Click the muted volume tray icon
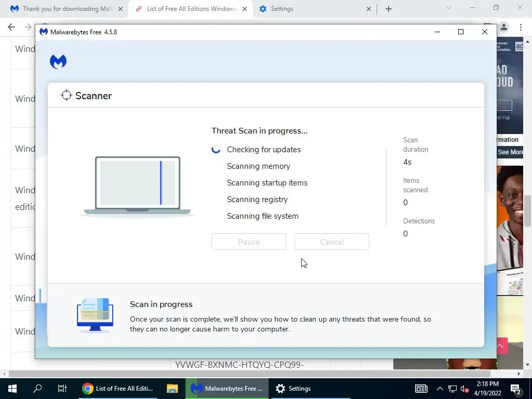 465,389
